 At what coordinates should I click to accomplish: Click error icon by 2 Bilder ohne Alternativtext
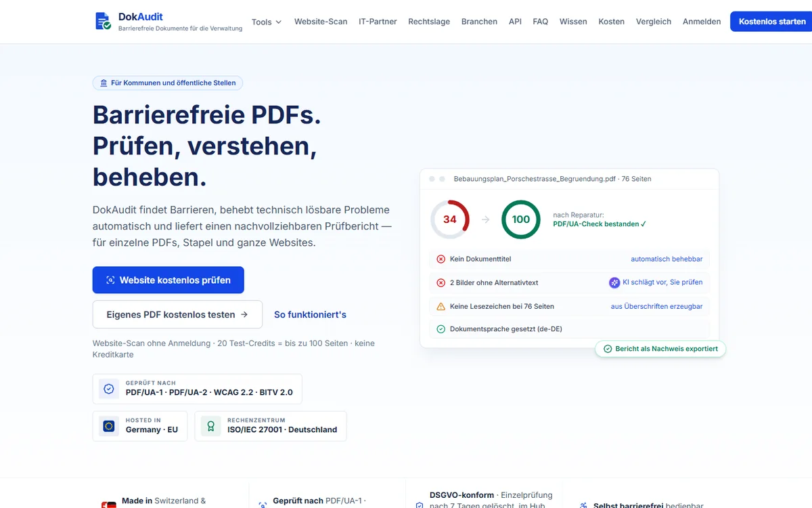point(441,282)
